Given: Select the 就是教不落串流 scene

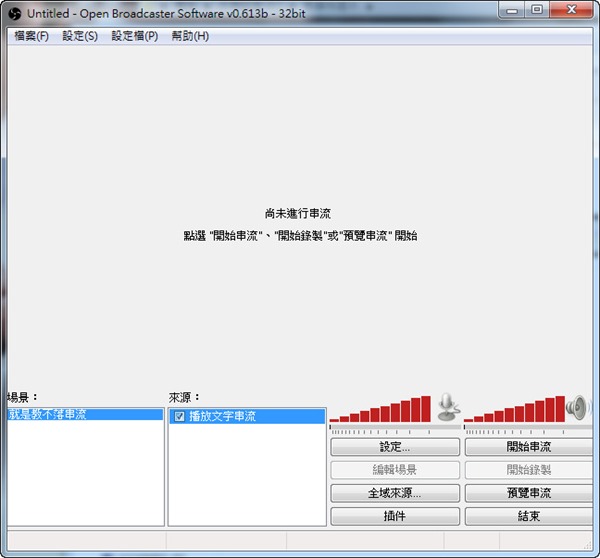Looking at the screenshot, I should click(85, 414).
